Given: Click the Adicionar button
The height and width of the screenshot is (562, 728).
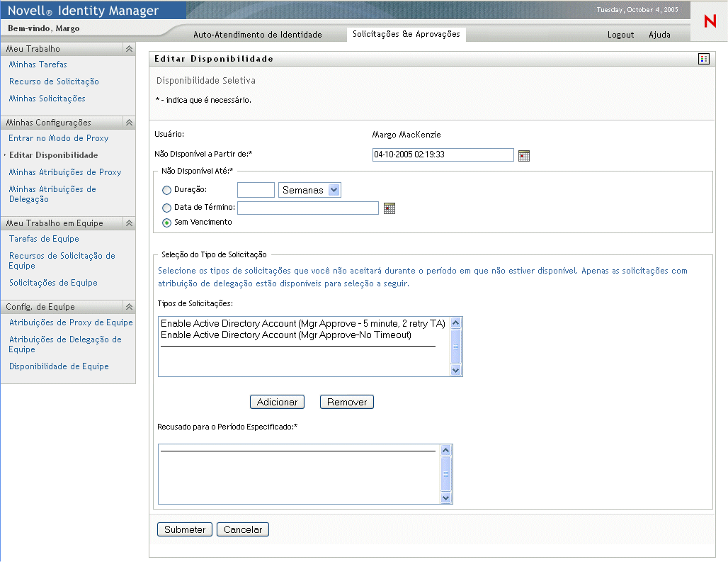Looking at the screenshot, I should pos(277,402).
